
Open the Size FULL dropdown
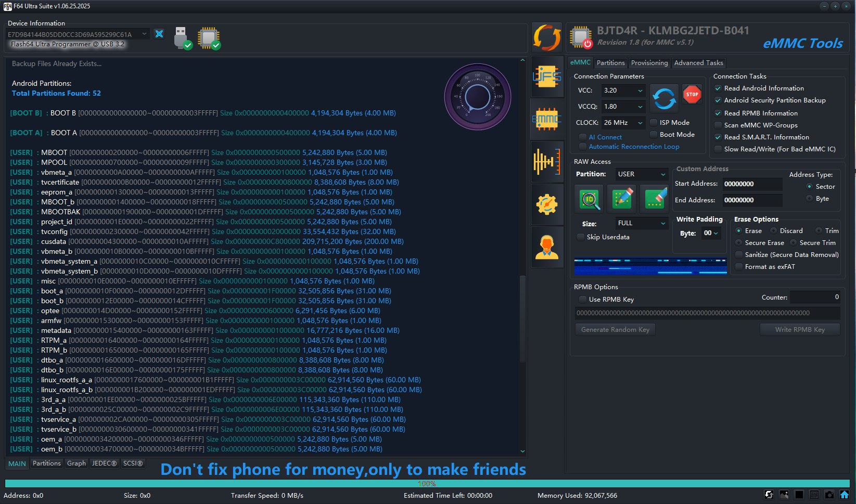click(x=642, y=223)
